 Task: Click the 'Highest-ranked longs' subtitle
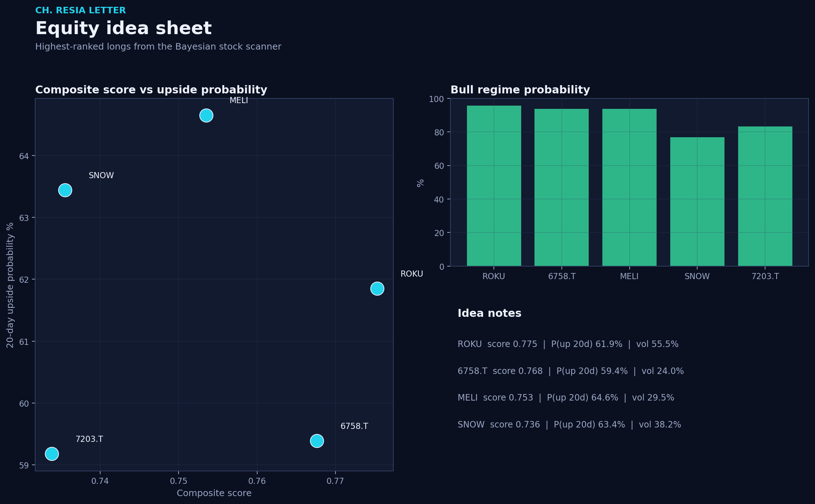(158, 47)
